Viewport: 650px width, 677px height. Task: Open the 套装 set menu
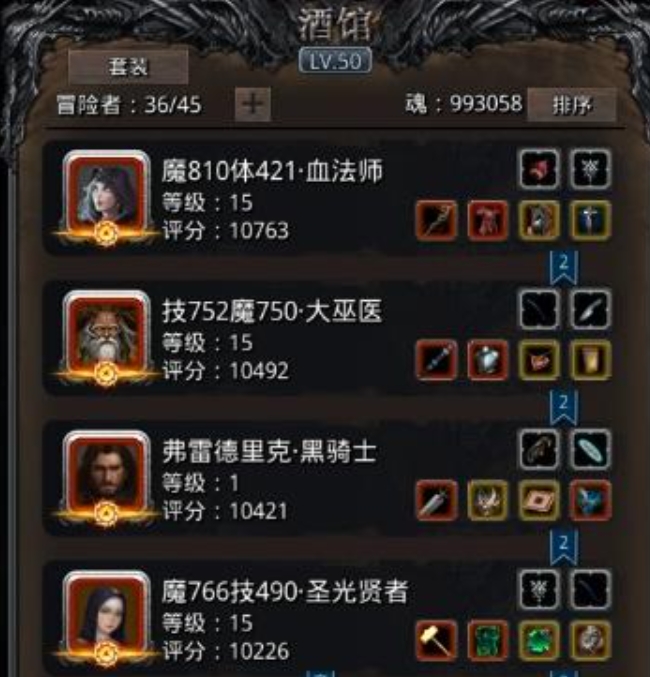pos(128,66)
